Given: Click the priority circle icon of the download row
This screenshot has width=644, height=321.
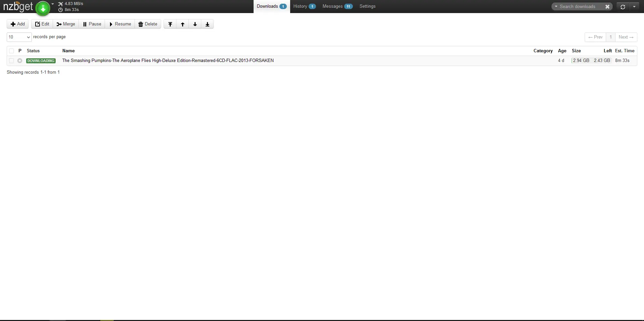Looking at the screenshot, I should point(20,61).
